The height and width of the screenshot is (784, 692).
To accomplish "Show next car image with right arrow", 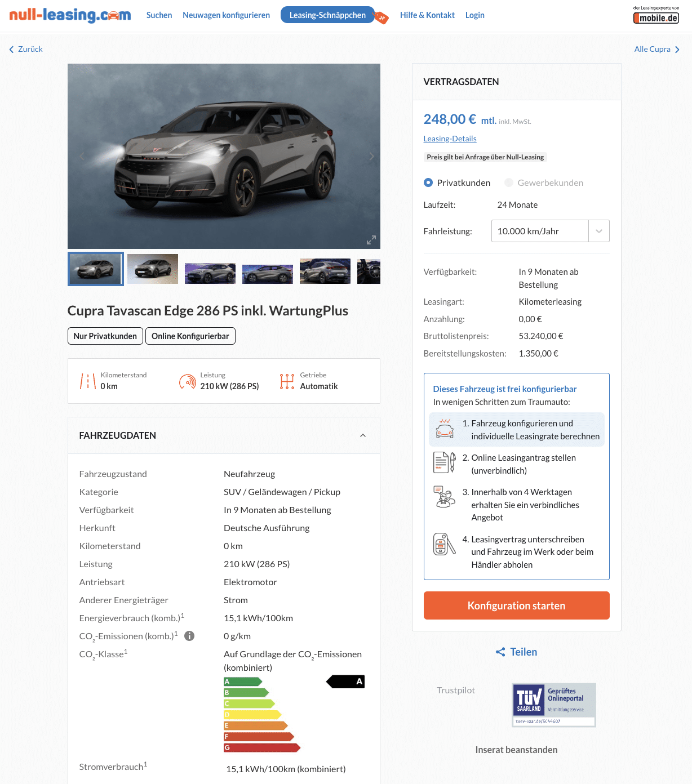I will pos(371,156).
